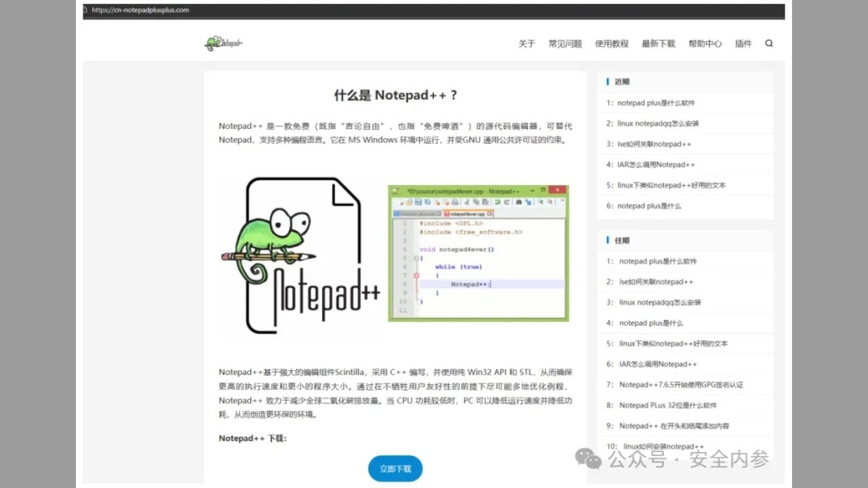Open recent article IAR怎么调用Notepad++
Viewport: 868px width, 488px height.
pos(656,165)
